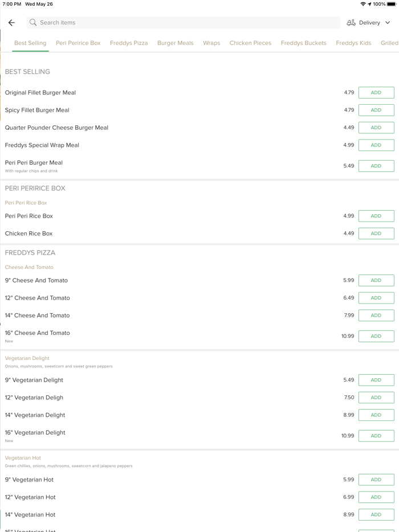Viewport: 399px width, 532px height.
Task: Tap the Wi-Fi status icon
Action: coord(363,4)
